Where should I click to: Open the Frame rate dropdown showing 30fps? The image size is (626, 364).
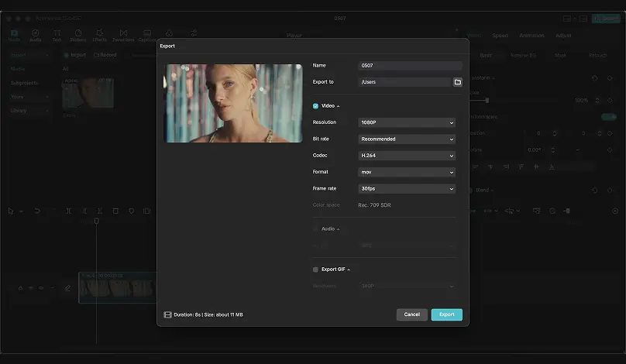407,189
